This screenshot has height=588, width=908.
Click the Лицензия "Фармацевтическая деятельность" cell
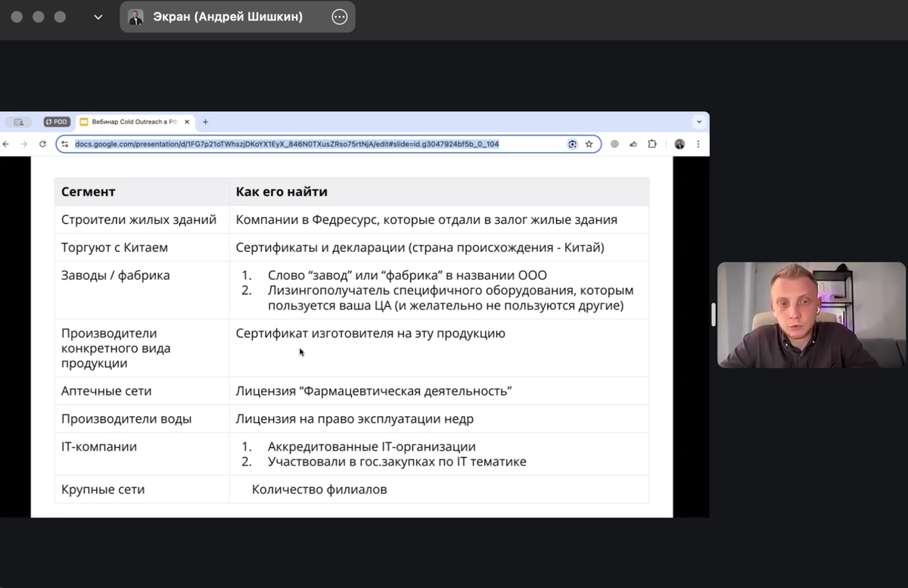pyautogui.click(x=439, y=390)
